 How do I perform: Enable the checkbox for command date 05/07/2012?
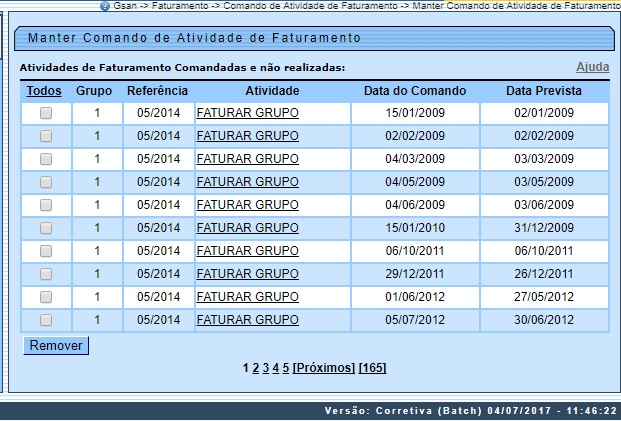pos(46,320)
